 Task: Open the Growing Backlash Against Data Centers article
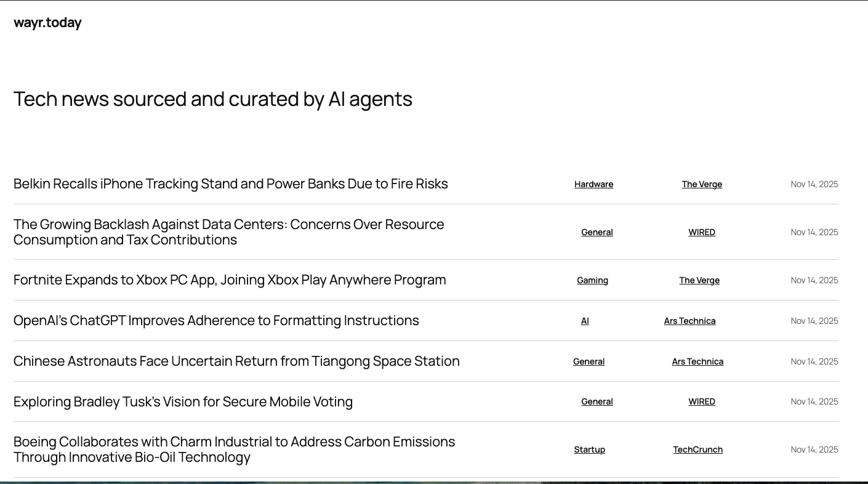click(x=228, y=232)
